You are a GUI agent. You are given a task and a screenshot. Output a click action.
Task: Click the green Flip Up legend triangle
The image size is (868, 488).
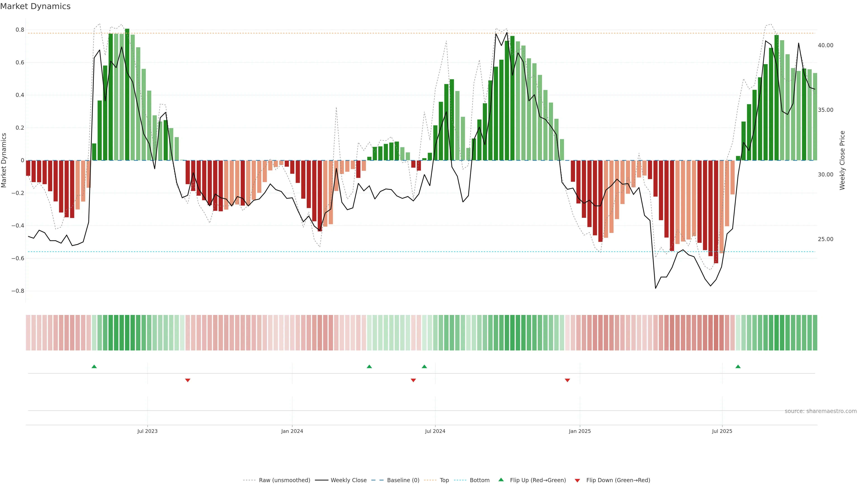(x=501, y=480)
